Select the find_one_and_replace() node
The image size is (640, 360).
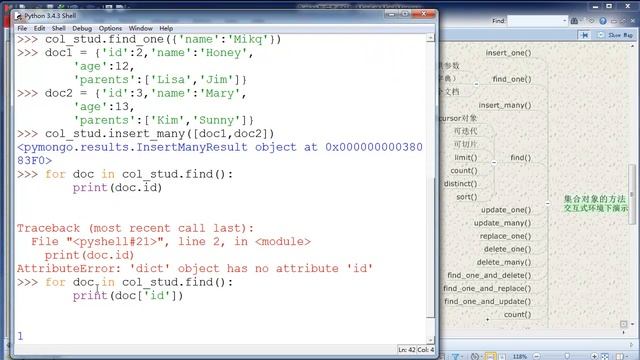click(x=487, y=288)
